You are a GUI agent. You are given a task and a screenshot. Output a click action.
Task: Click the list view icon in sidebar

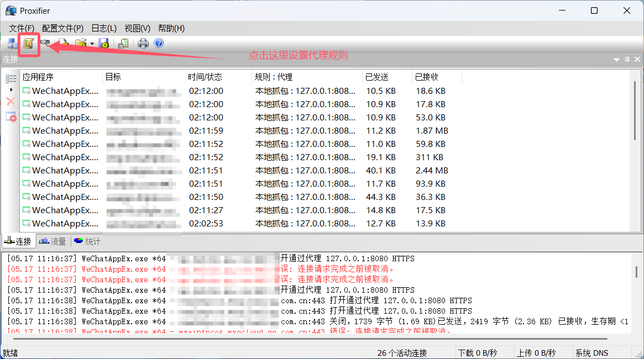coord(11,78)
